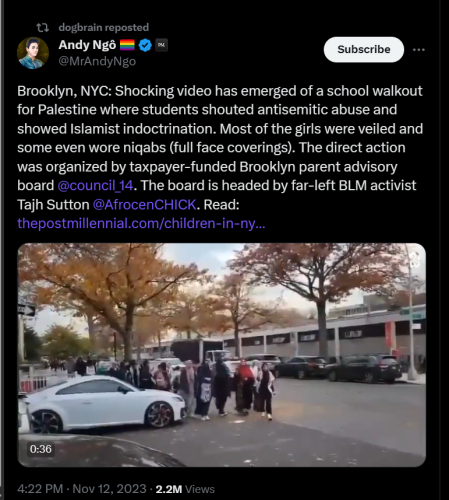Click the Subscribe button

click(364, 49)
